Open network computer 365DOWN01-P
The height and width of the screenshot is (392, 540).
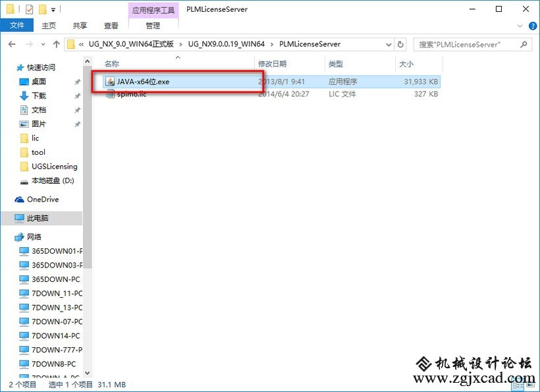[x=57, y=251]
